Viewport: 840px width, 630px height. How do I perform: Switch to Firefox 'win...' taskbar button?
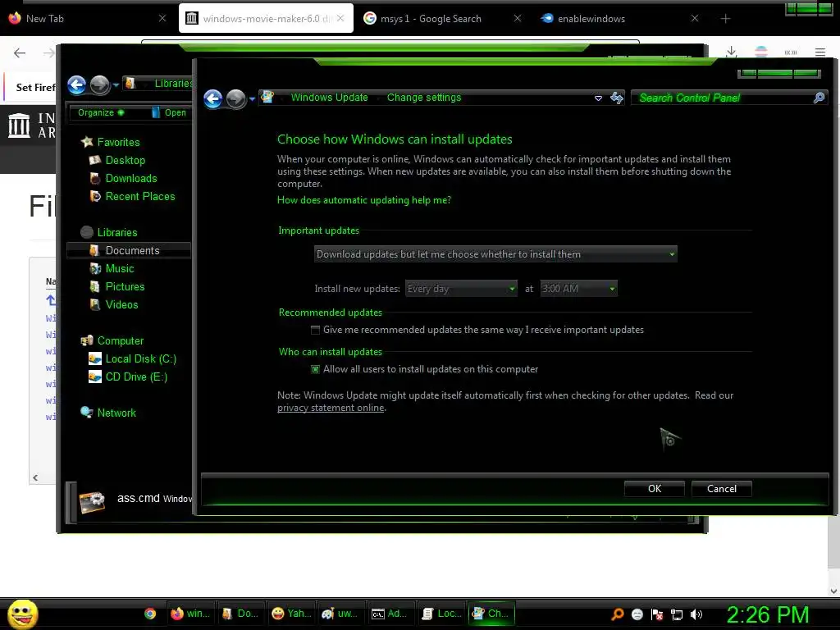tap(191, 614)
